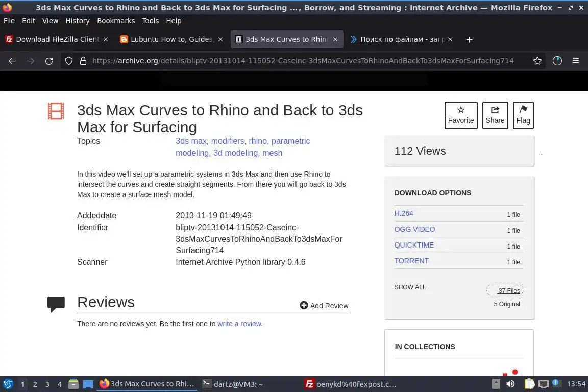Image resolution: width=588 pixels, height=392 pixels.
Task: Open the mesh topic link
Action: [272, 153]
